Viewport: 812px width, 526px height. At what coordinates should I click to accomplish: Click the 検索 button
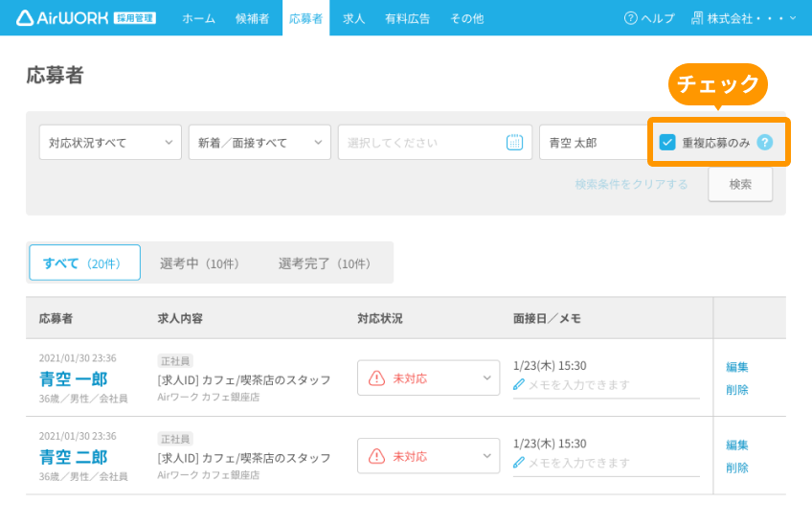(740, 184)
